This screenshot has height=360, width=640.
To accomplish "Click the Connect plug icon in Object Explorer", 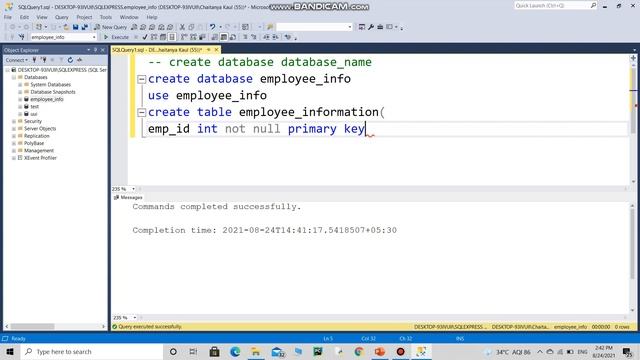I will click(x=34, y=60).
